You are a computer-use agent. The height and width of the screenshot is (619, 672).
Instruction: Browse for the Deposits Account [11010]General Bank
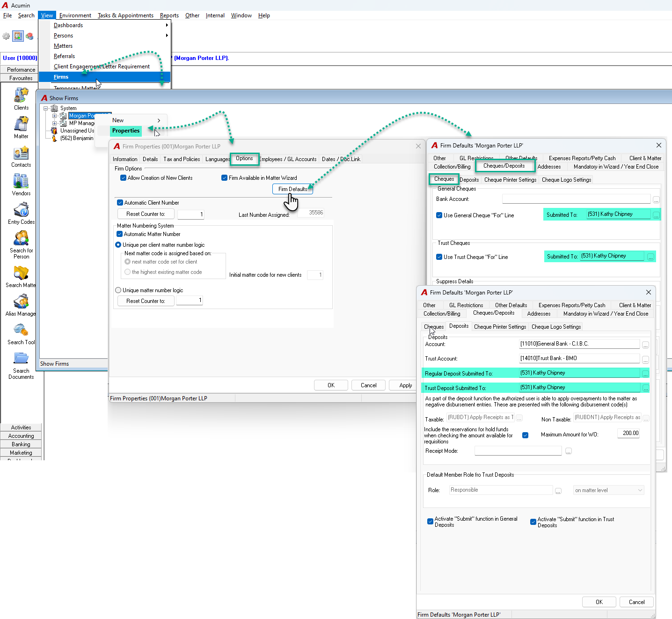[x=646, y=345]
